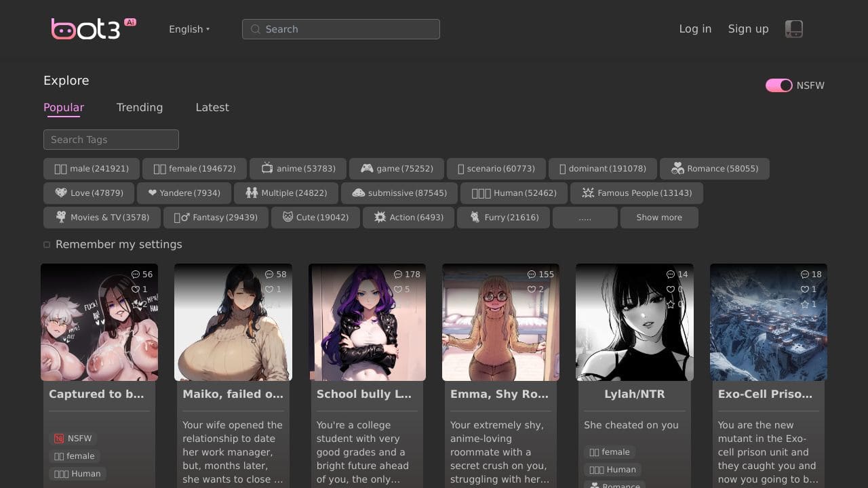This screenshot has height=488, width=868.
Task: Click the cloud icon on submissive tag
Action: tap(359, 192)
